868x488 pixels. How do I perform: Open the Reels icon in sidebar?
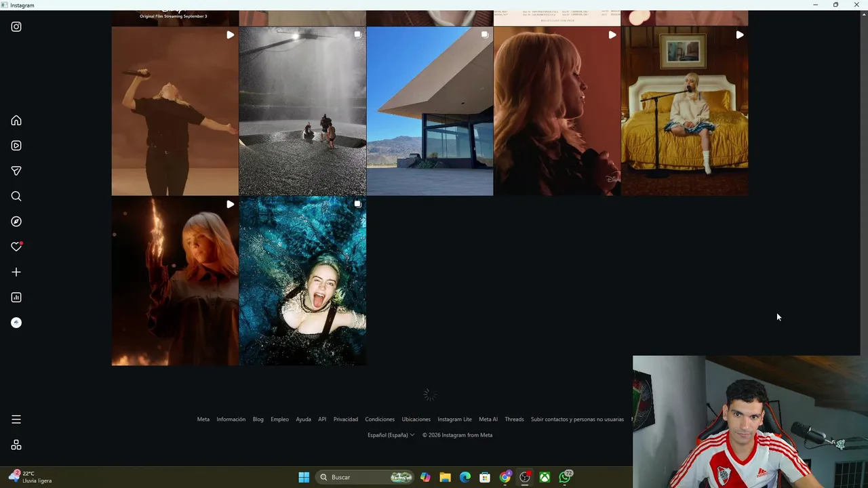pos(16,146)
